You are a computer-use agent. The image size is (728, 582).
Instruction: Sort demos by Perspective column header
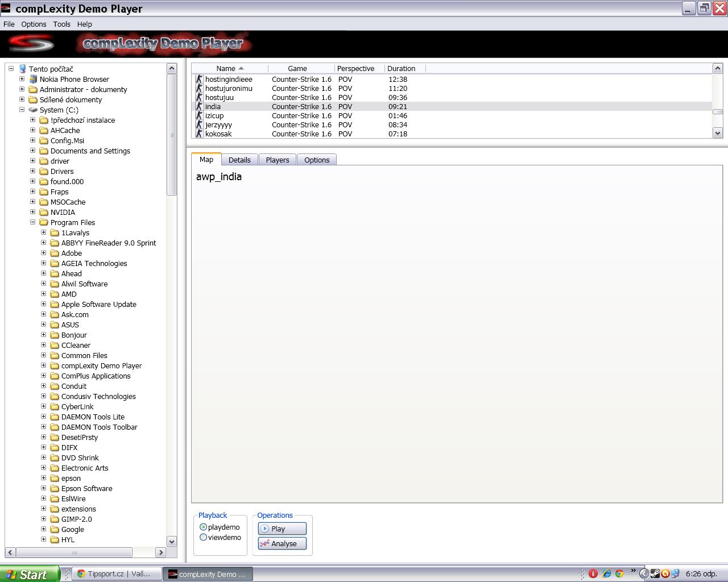click(359, 68)
